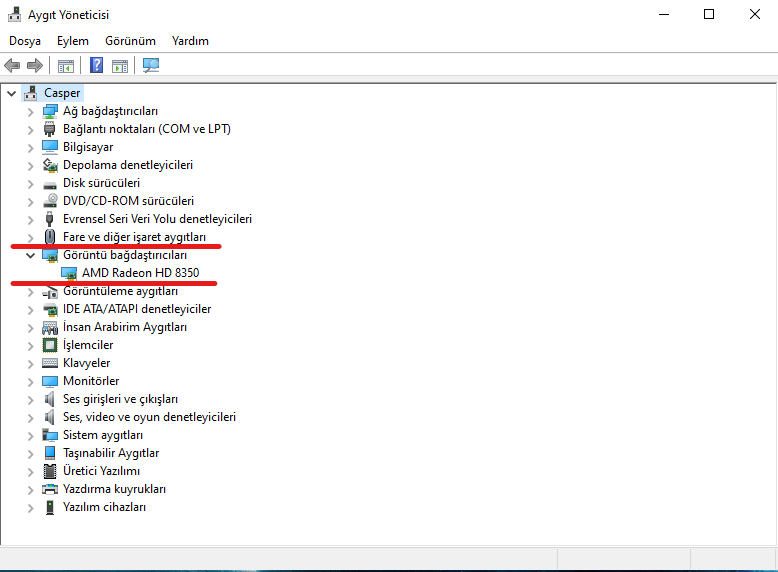
Task: Select the Bilgisayar label
Action: 88,147
